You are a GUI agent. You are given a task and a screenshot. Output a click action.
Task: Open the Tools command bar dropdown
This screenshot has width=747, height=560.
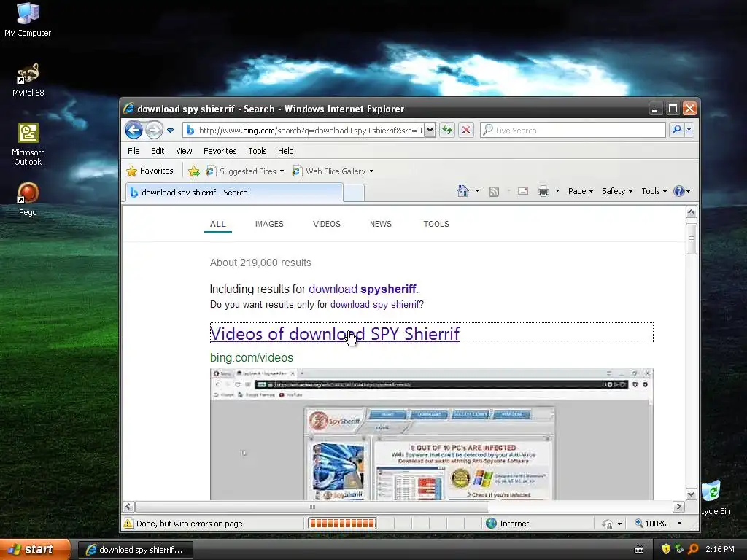coord(654,191)
